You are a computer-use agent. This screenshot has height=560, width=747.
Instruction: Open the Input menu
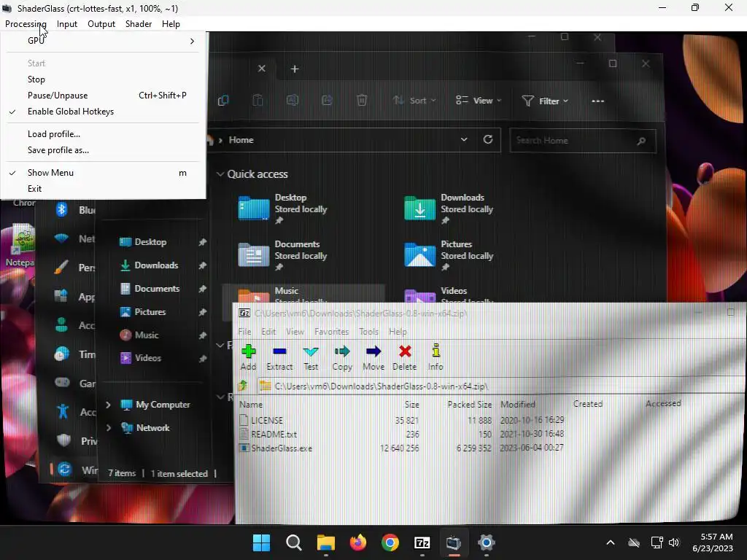(x=66, y=24)
